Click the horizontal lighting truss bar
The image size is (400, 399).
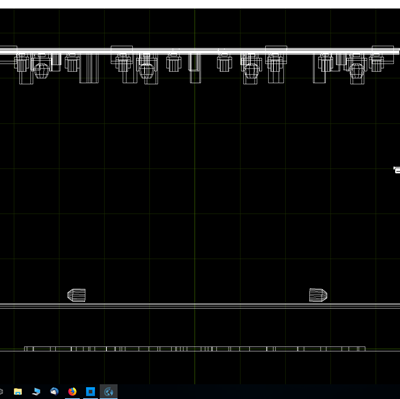point(200,51)
